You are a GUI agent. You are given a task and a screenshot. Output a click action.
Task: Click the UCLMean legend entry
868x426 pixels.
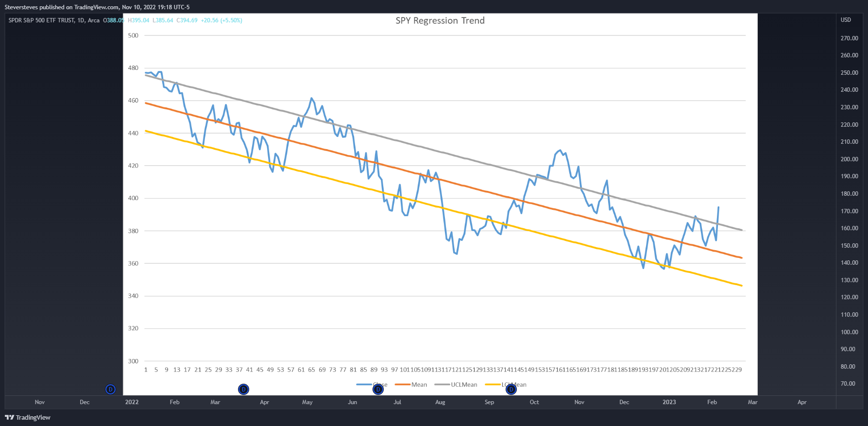(x=456, y=385)
